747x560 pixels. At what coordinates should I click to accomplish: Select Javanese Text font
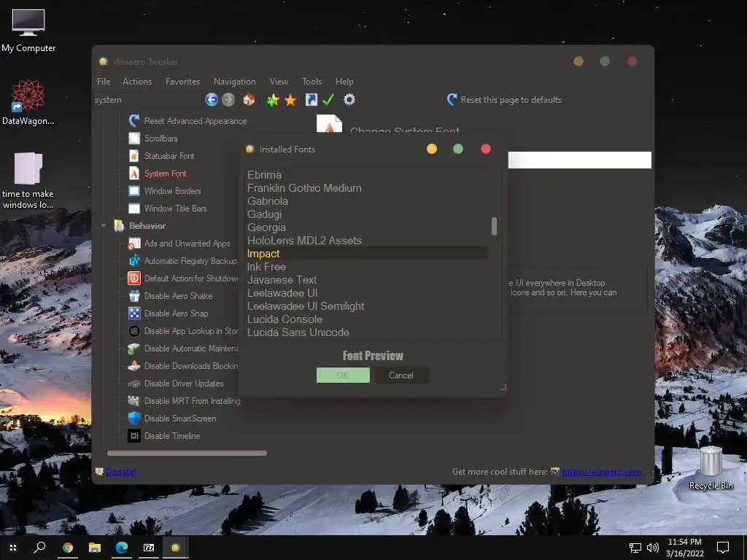click(x=367, y=280)
